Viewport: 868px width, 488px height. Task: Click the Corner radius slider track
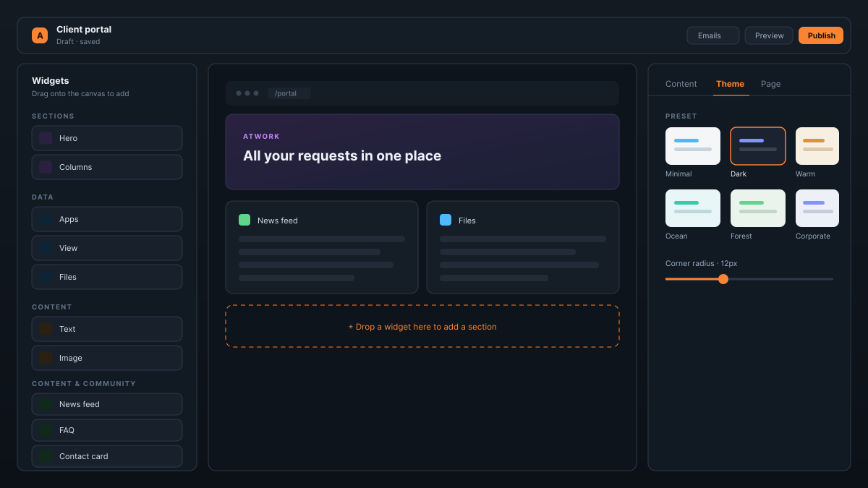click(x=749, y=279)
